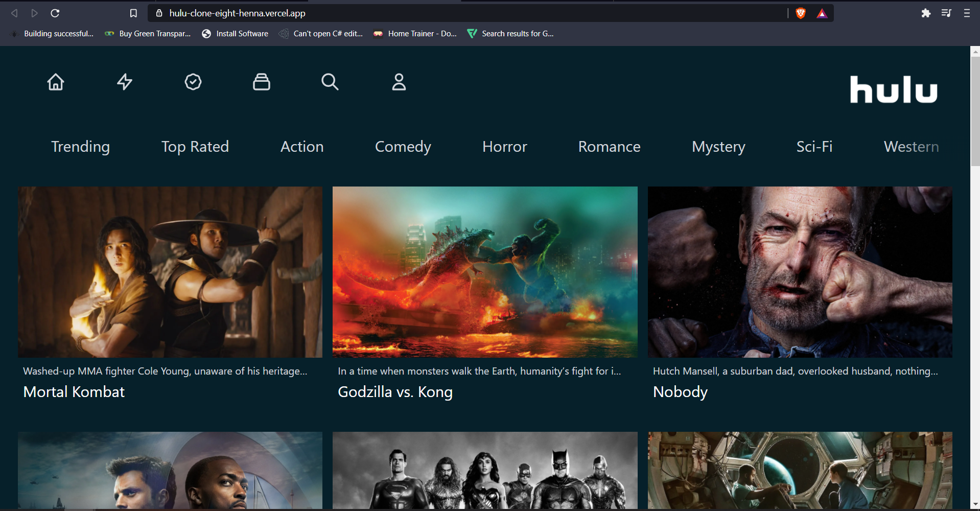Screen dimensions: 980x511
Task: Open the Home icon in Hulu header
Action: tap(56, 82)
